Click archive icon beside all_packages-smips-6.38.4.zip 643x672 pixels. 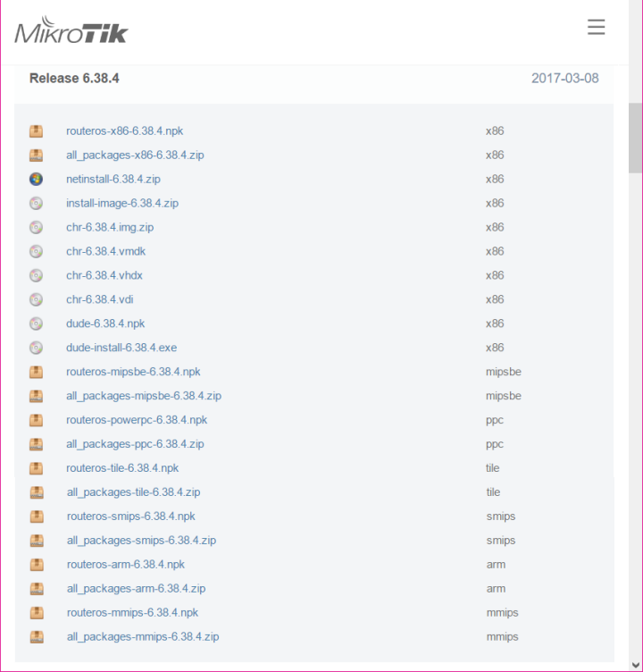pos(37,540)
